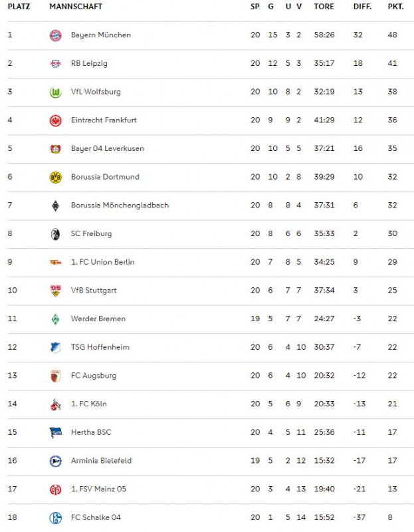
Task: Click the Arminia Bielefeld team name
Action: tap(101, 461)
